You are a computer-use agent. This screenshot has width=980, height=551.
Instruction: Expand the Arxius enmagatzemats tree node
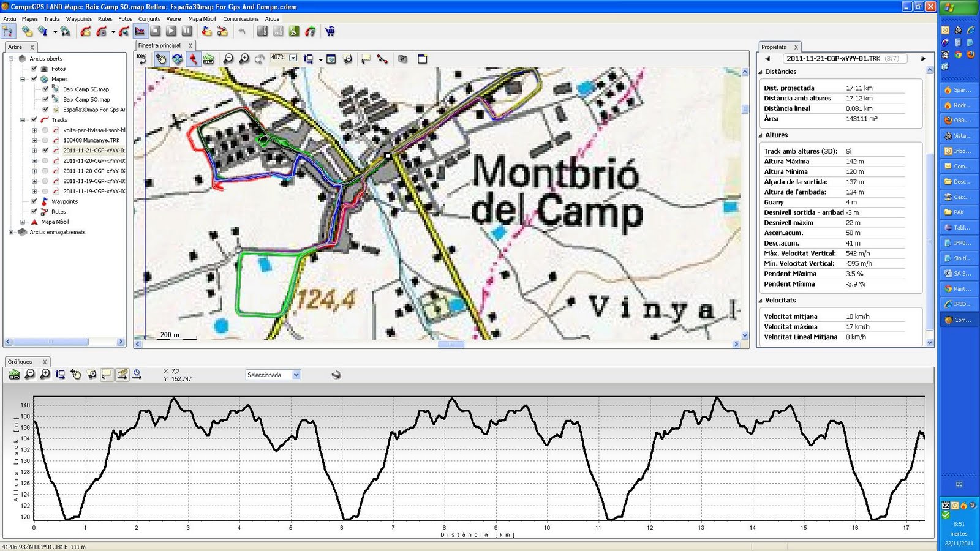click(11, 232)
